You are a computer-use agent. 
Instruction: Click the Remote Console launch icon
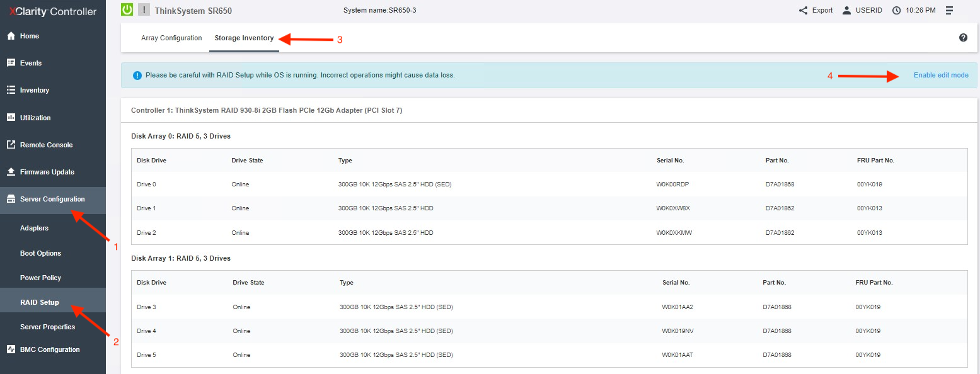tap(11, 145)
